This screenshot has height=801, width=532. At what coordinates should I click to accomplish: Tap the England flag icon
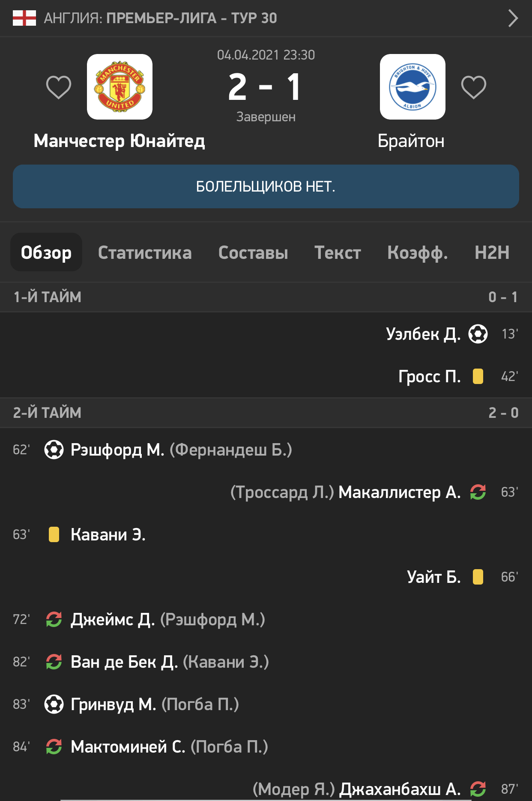coord(24,18)
